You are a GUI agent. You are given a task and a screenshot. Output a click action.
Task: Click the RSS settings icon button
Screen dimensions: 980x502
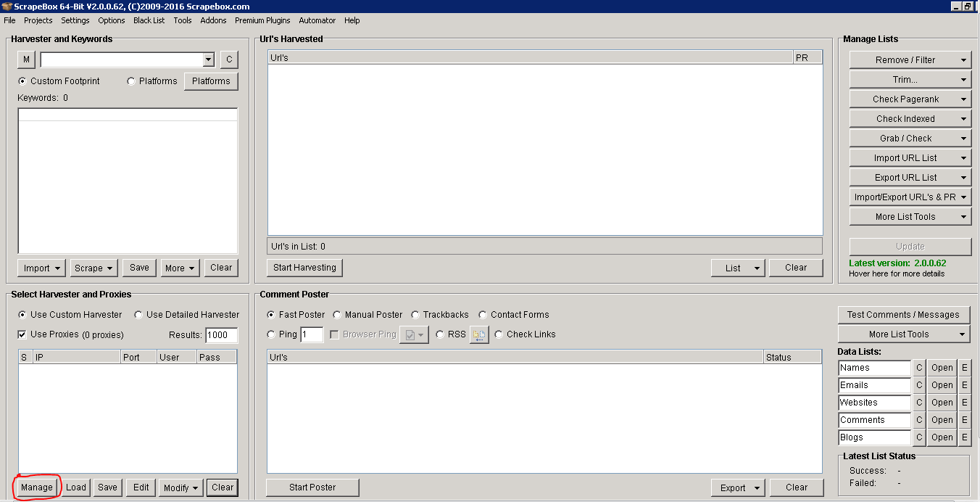[x=479, y=334]
